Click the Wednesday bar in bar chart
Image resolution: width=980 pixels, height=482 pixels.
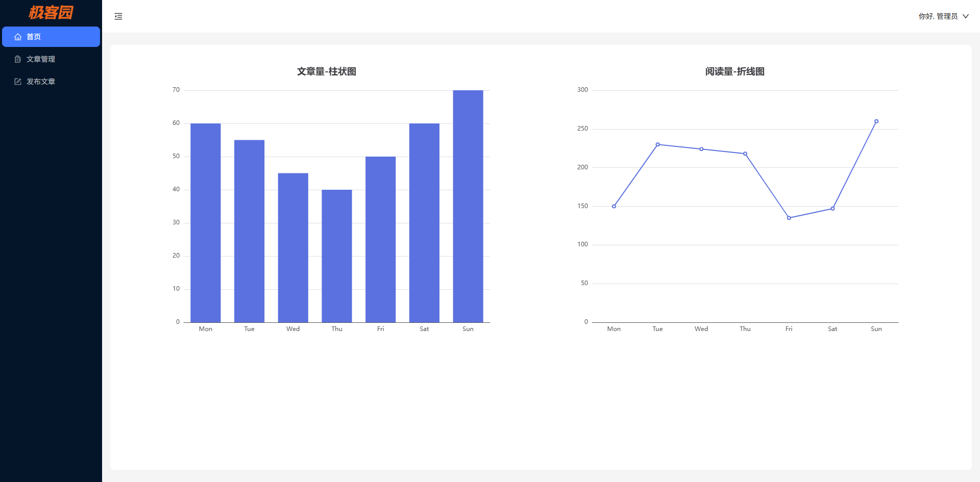(x=293, y=248)
